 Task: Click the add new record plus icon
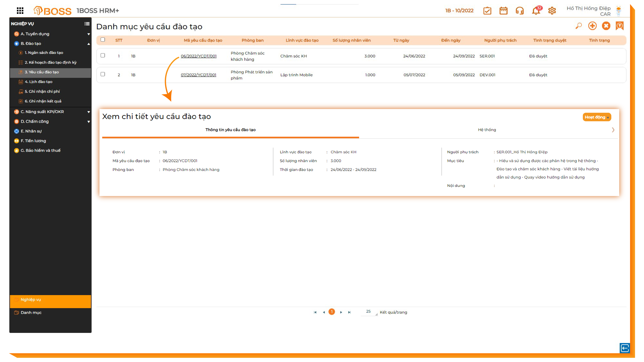(592, 26)
